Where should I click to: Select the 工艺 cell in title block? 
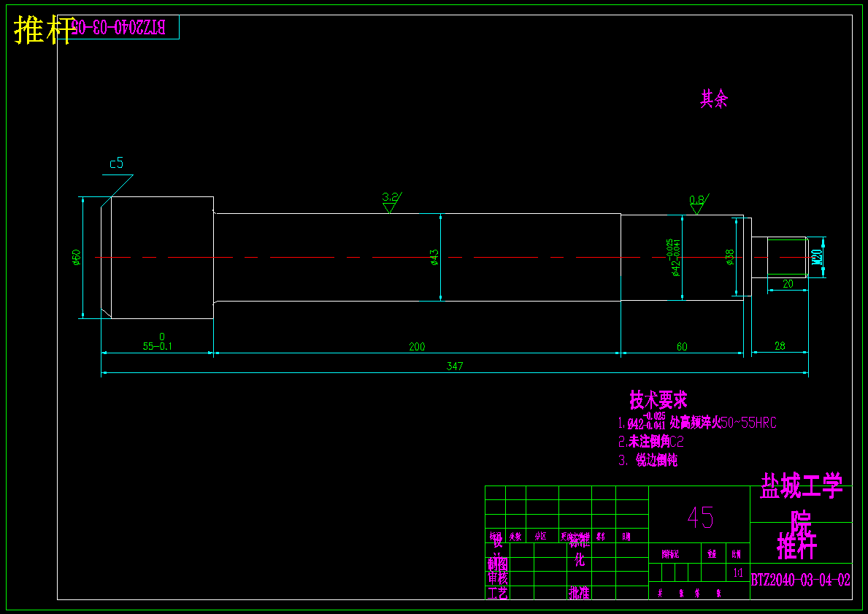coord(498,594)
